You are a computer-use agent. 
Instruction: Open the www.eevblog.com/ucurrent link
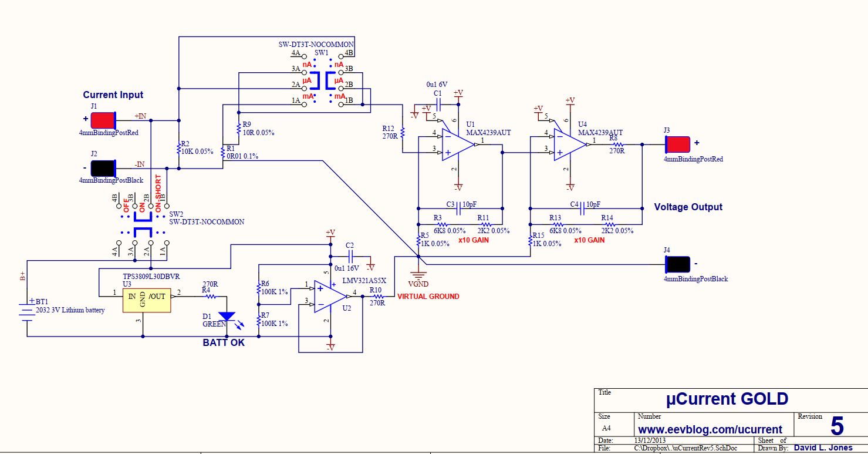tap(710, 429)
